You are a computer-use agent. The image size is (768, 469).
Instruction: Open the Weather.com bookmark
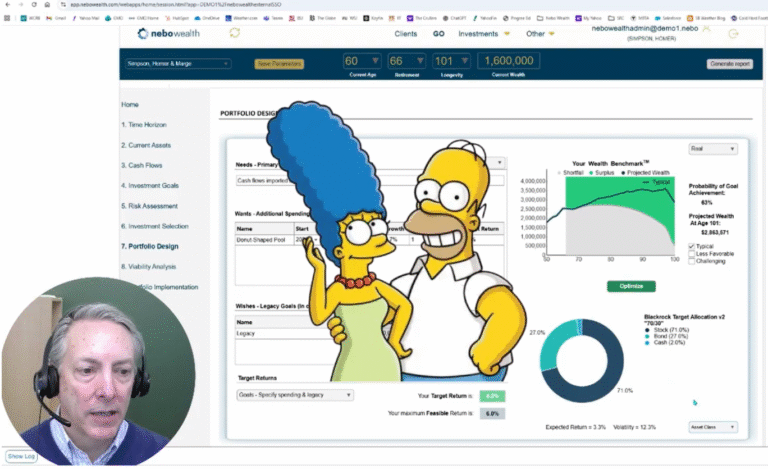pos(241,18)
